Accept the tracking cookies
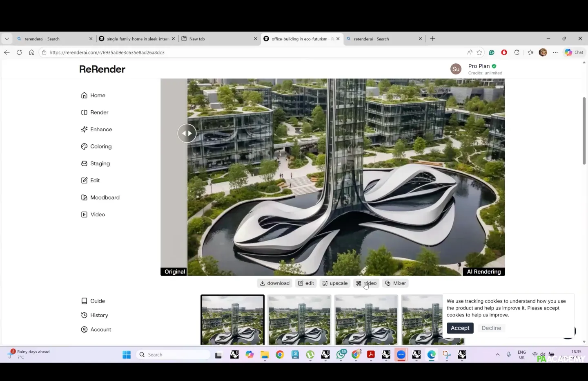The width and height of the screenshot is (588, 381). click(x=460, y=328)
